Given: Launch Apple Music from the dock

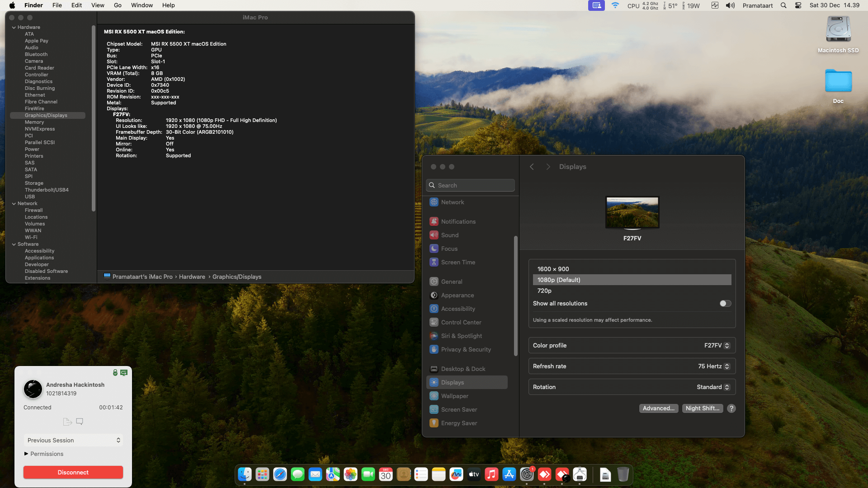Looking at the screenshot, I should click(x=491, y=474).
